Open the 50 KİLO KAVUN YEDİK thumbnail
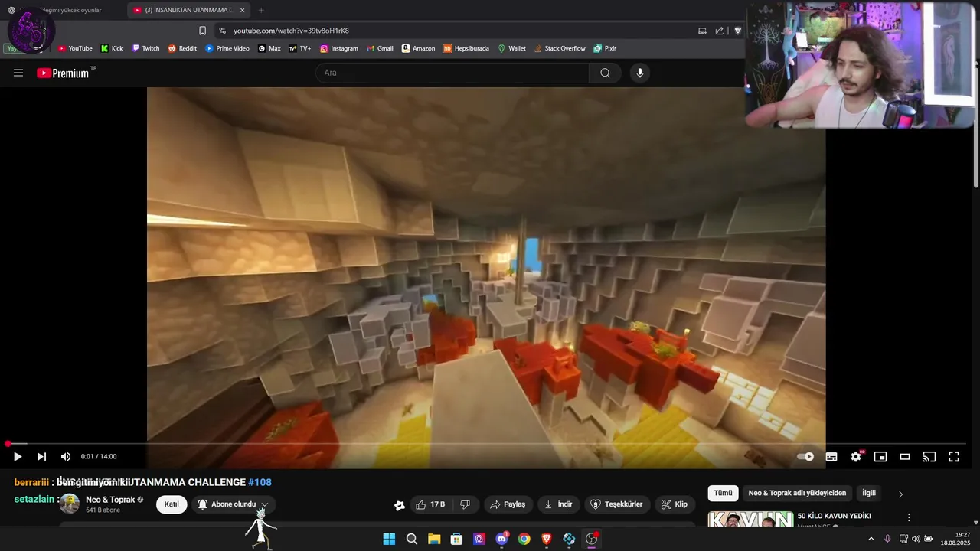Viewport: 980px width, 551px height. (750, 519)
